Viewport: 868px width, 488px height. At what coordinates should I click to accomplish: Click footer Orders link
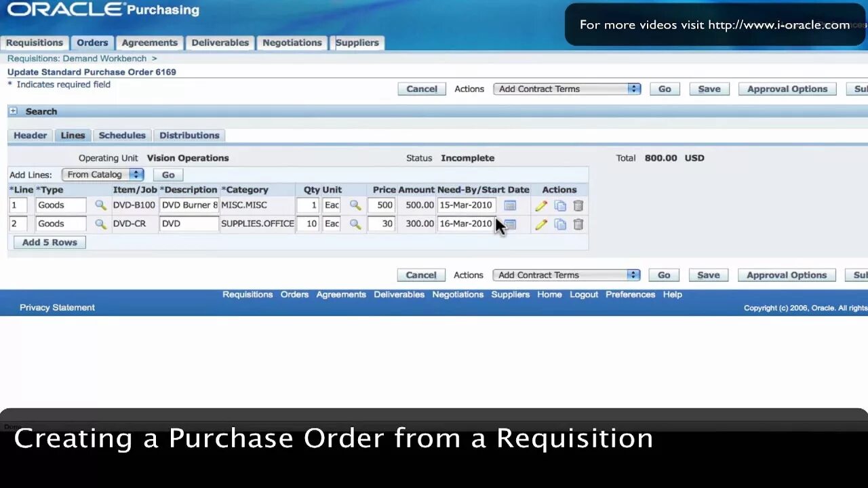(294, 295)
